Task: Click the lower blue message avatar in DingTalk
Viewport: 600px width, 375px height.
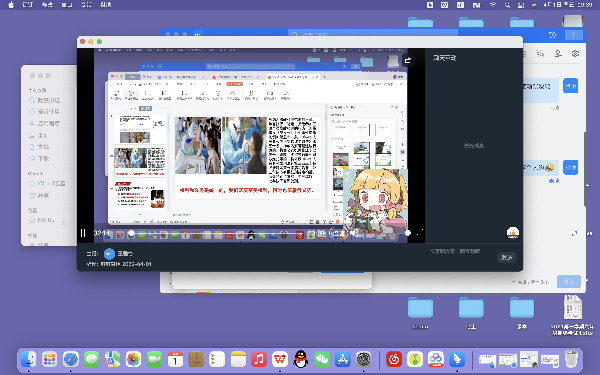Action: click(x=571, y=167)
